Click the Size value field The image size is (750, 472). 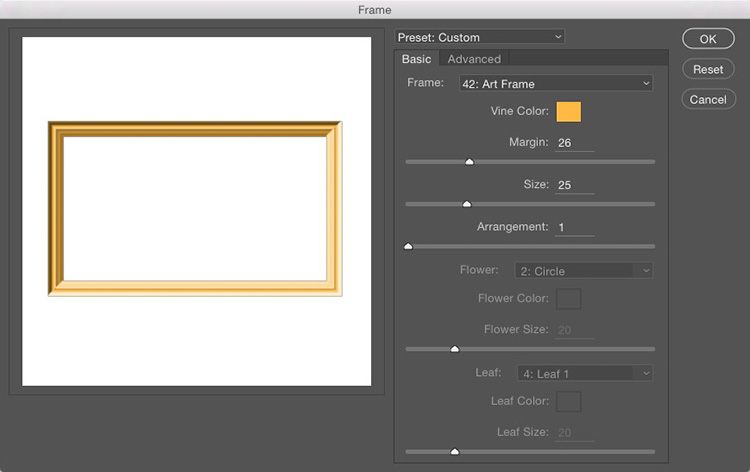(574, 185)
